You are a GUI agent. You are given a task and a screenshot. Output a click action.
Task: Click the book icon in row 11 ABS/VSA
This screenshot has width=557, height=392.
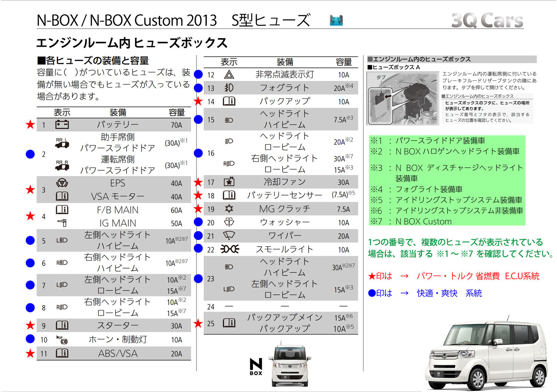(62, 353)
